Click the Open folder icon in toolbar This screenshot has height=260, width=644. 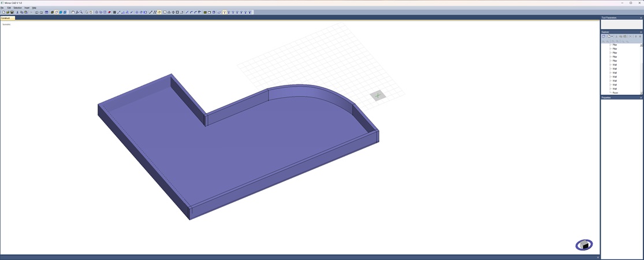pyautogui.click(x=8, y=12)
